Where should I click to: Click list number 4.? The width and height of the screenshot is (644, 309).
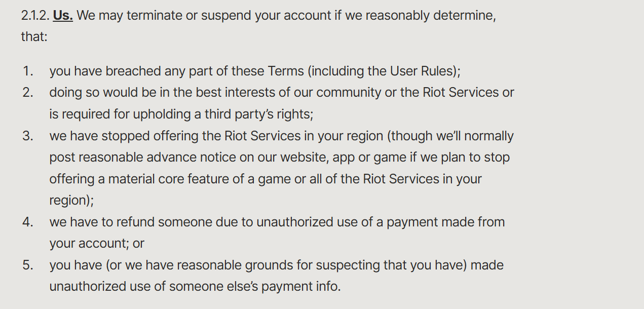coord(28,222)
